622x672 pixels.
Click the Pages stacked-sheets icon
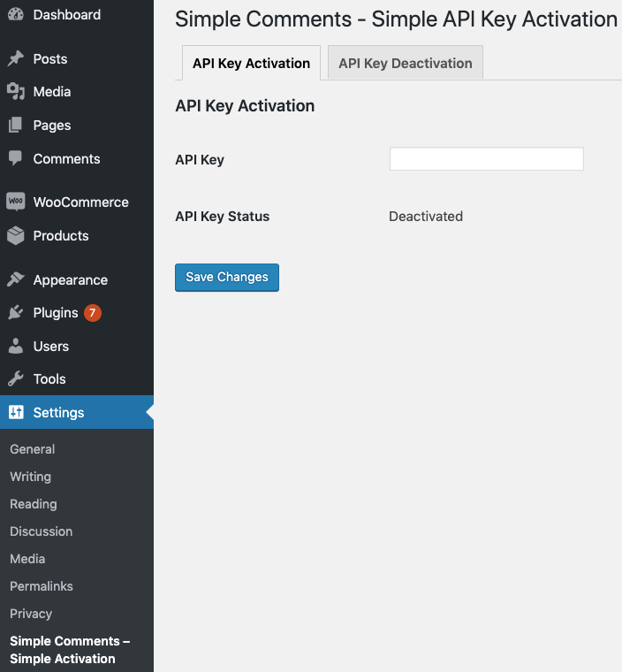(16, 125)
